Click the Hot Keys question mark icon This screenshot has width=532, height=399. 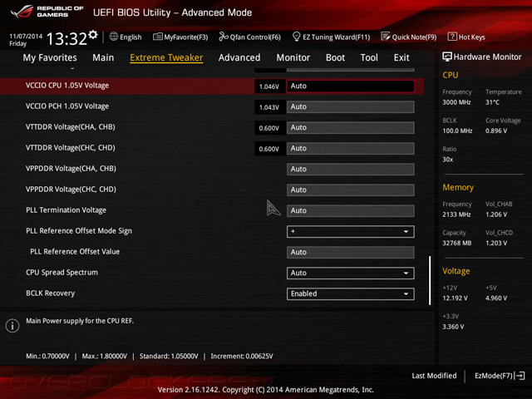coord(452,37)
